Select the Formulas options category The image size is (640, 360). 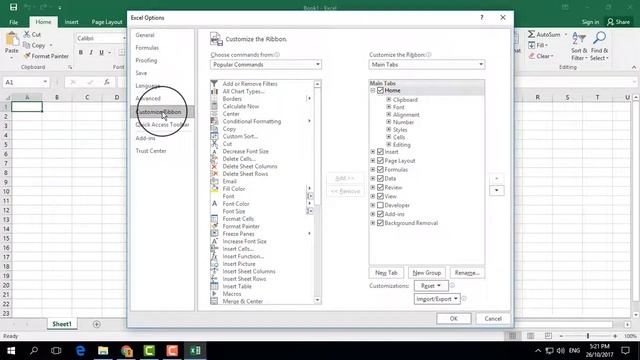point(147,48)
